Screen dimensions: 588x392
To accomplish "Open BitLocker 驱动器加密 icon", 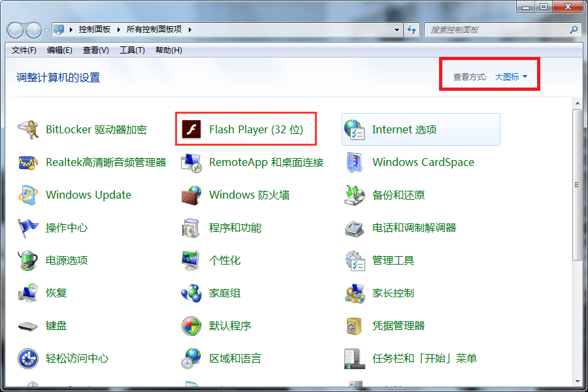I will pyautogui.click(x=28, y=129).
